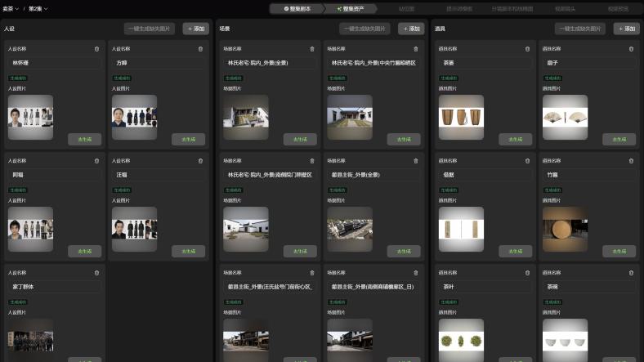Delete the 方婶 character card

(x=200, y=49)
